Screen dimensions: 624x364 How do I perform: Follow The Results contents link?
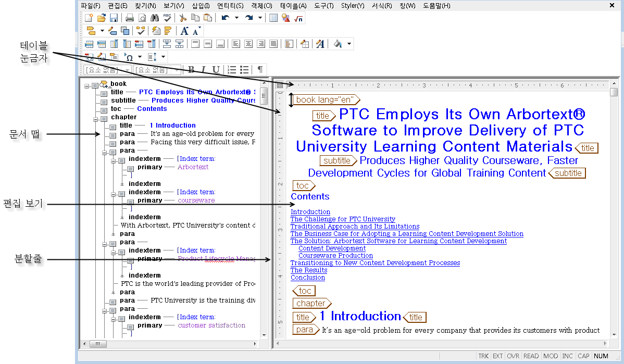click(309, 270)
